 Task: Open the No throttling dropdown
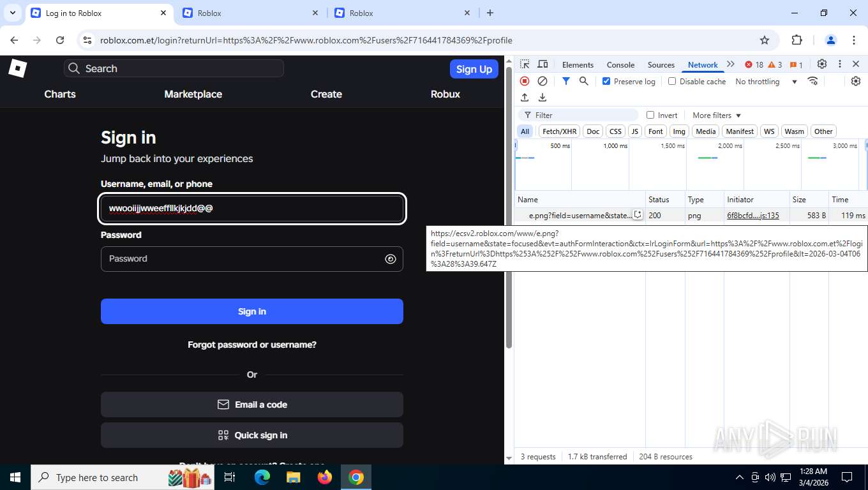click(766, 82)
